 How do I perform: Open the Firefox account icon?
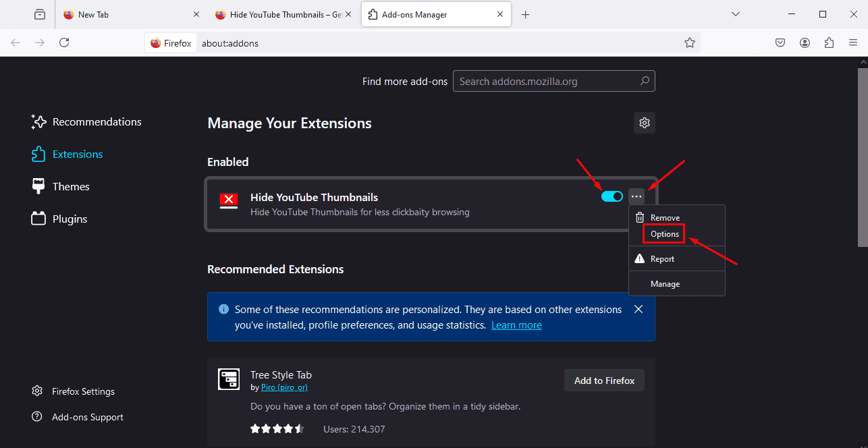(x=805, y=43)
